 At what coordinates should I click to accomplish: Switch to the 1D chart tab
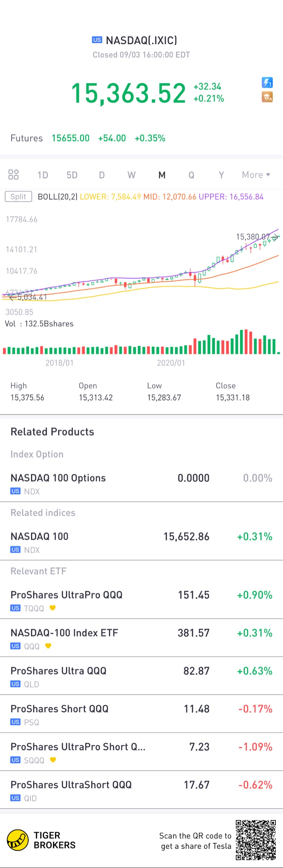coord(43,175)
